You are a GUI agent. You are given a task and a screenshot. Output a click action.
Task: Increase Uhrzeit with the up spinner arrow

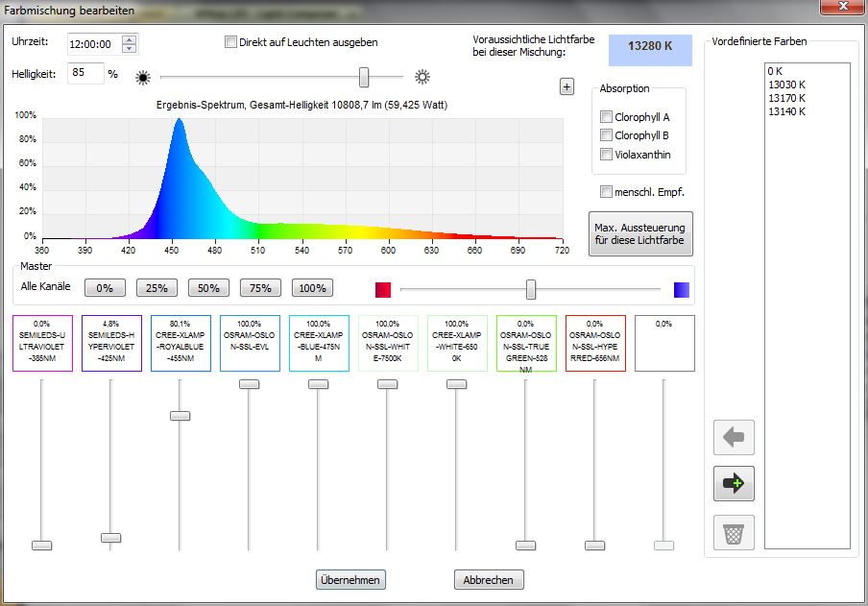coord(130,39)
